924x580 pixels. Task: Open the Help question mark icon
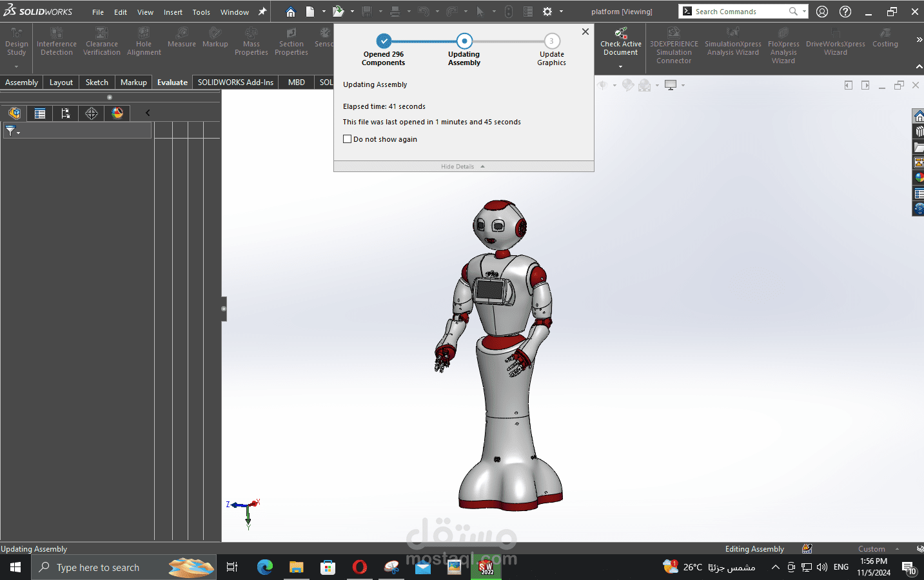[x=845, y=12]
